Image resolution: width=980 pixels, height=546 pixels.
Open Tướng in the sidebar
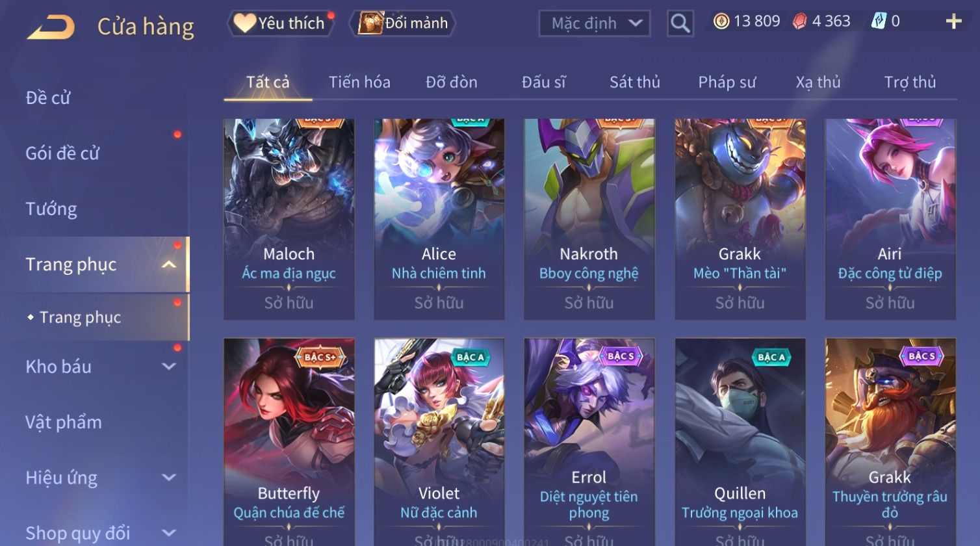(x=51, y=209)
